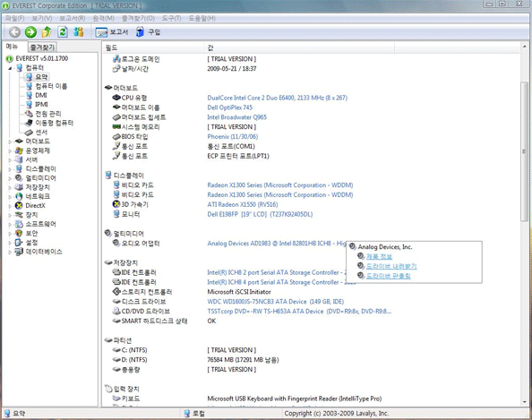Click the 설정 tree icon

pos(19,242)
